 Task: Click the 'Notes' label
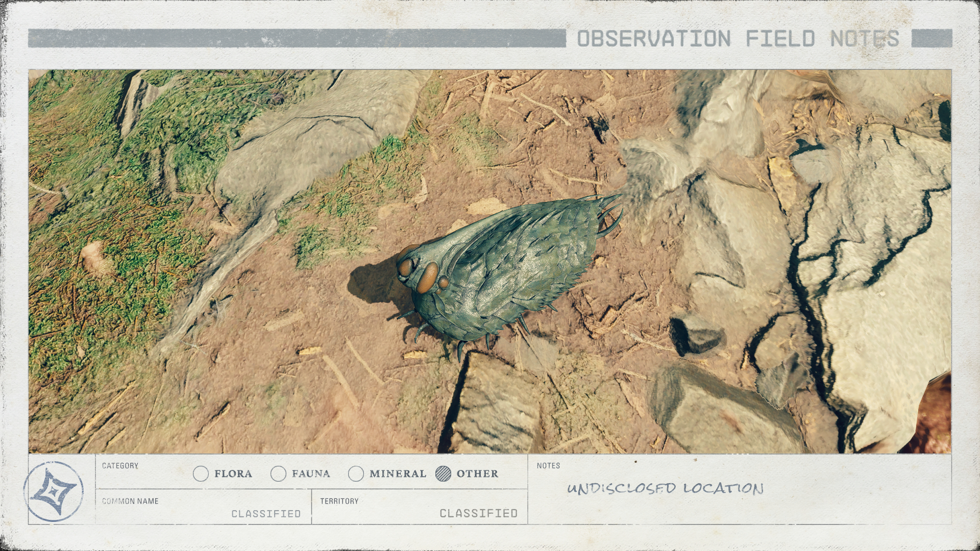pyautogui.click(x=548, y=466)
